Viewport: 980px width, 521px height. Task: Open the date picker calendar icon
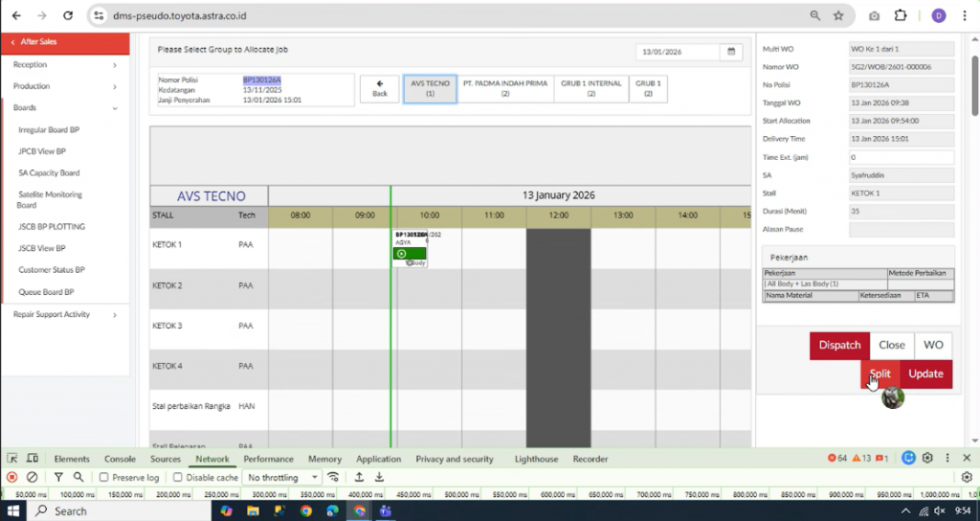(730, 52)
